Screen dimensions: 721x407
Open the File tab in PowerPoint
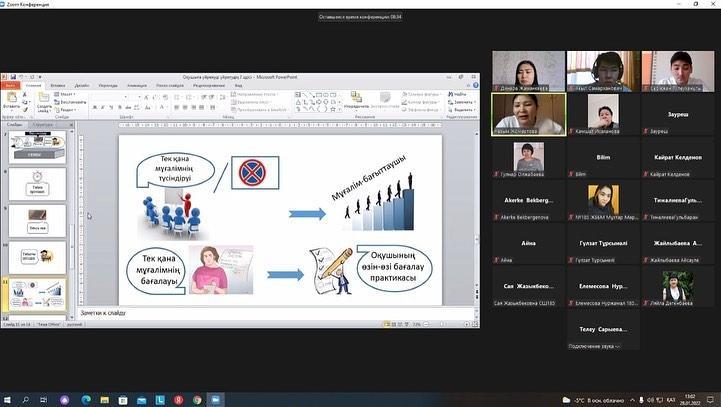[x=11, y=86]
